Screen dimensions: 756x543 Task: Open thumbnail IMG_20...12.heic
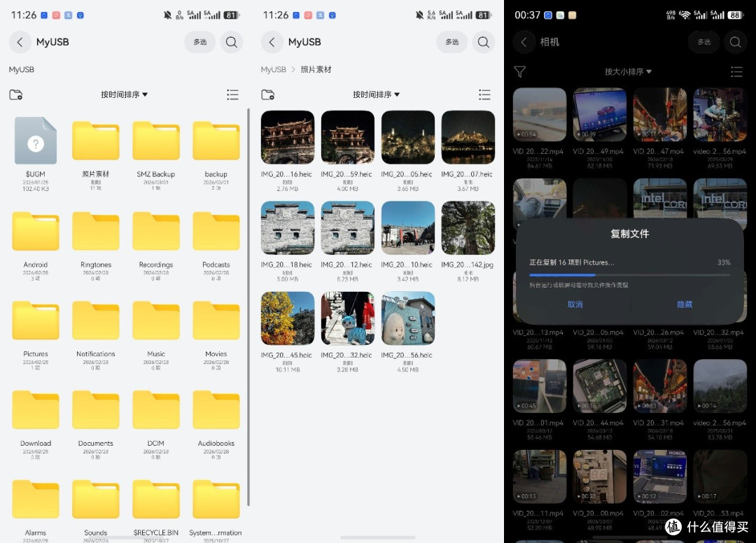coord(348,228)
